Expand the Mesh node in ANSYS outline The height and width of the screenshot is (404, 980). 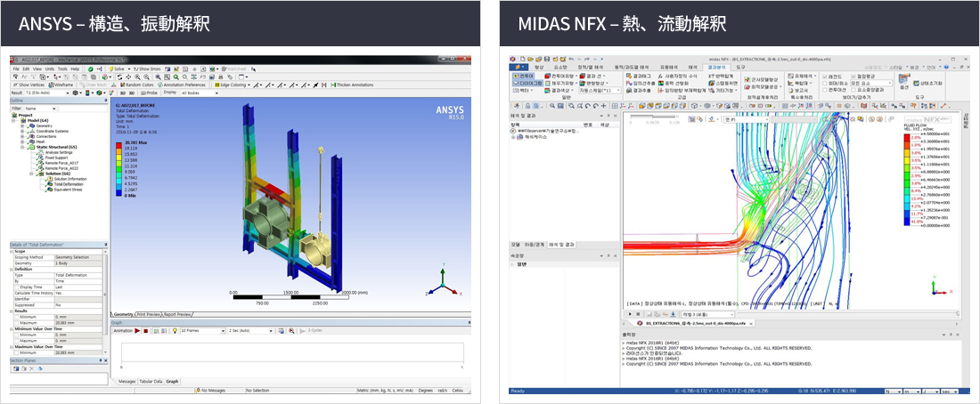click(x=22, y=141)
